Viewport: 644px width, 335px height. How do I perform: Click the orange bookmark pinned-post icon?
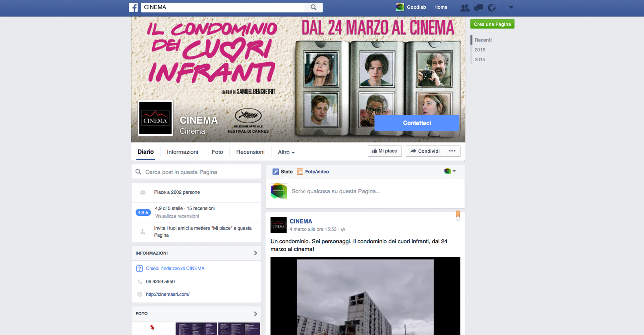tap(458, 214)
